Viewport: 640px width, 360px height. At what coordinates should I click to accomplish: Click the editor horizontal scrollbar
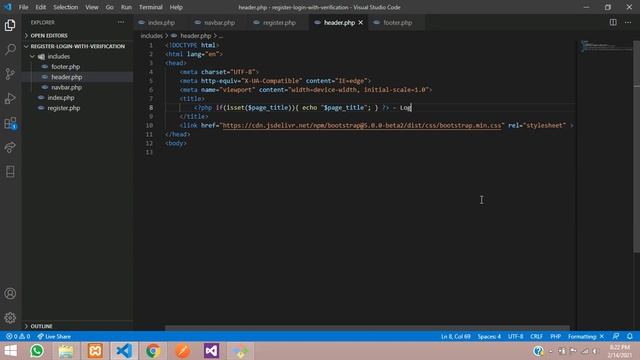(367, 328)
